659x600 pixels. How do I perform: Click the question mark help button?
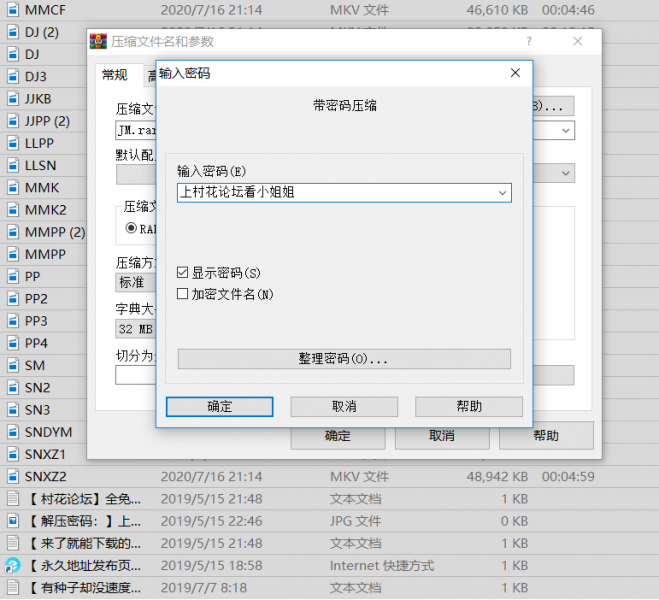529,41
